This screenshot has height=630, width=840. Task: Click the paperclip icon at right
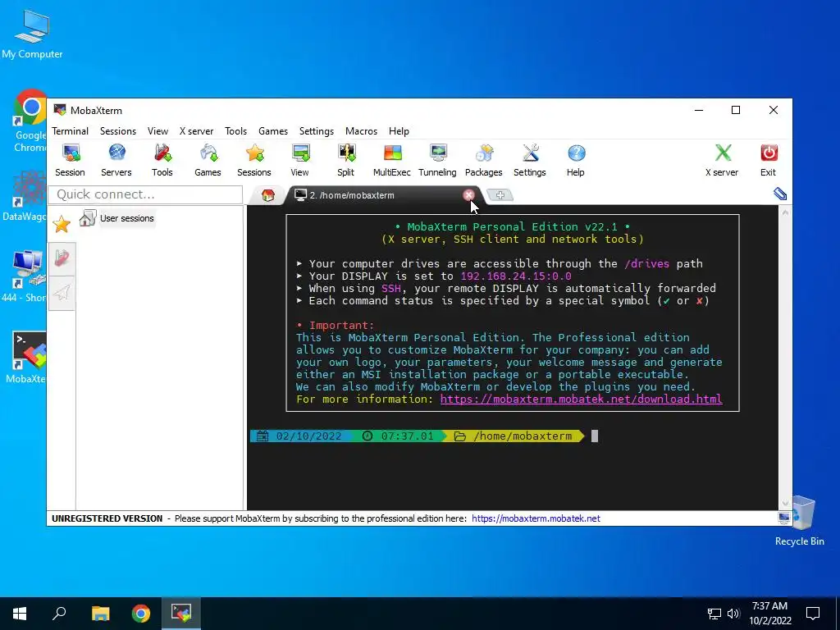click(780, 194)
